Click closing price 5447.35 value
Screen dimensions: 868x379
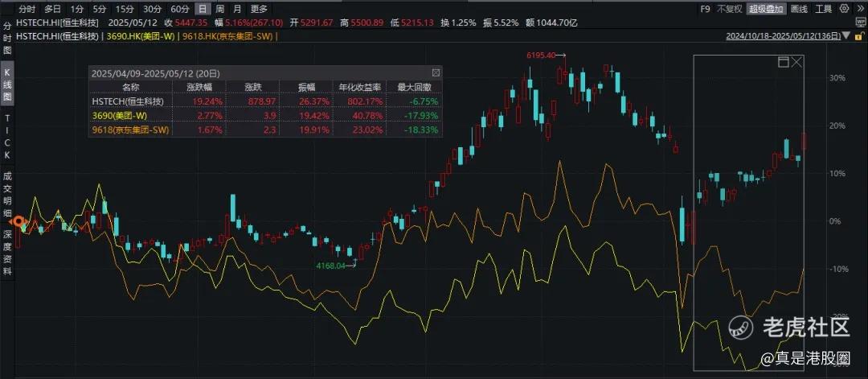coord(191,23)
